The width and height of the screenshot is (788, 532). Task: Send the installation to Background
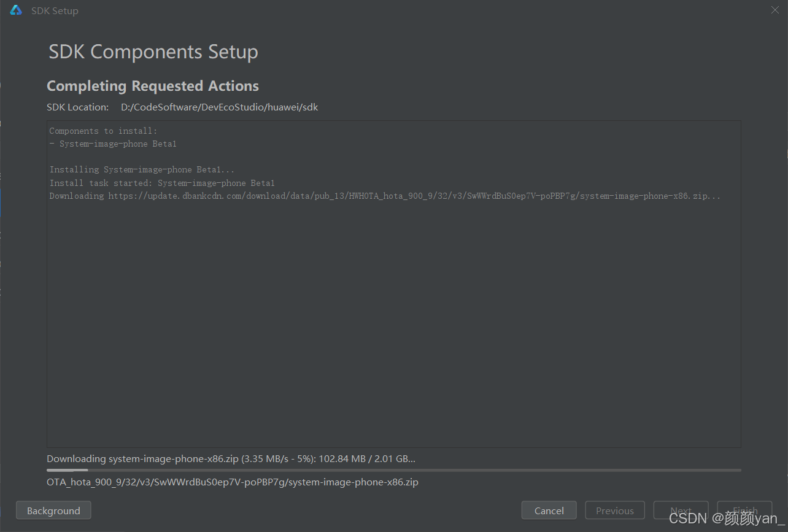coord(53,511)
